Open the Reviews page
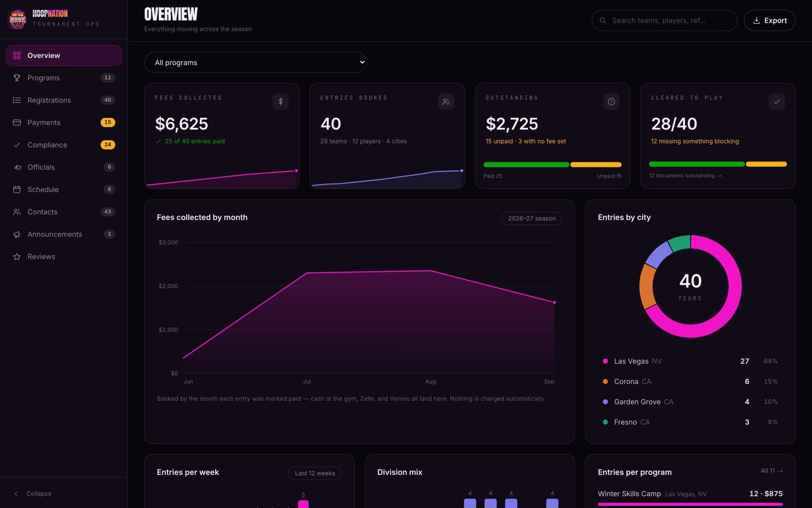Screen dimensions: 812x508 pos(63,257)
